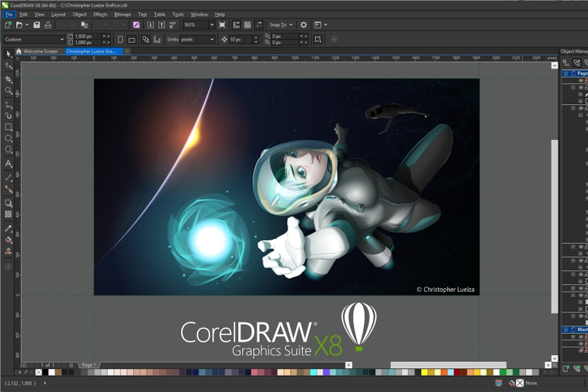Set the page to landscape orientation

(x=132, y=40)
